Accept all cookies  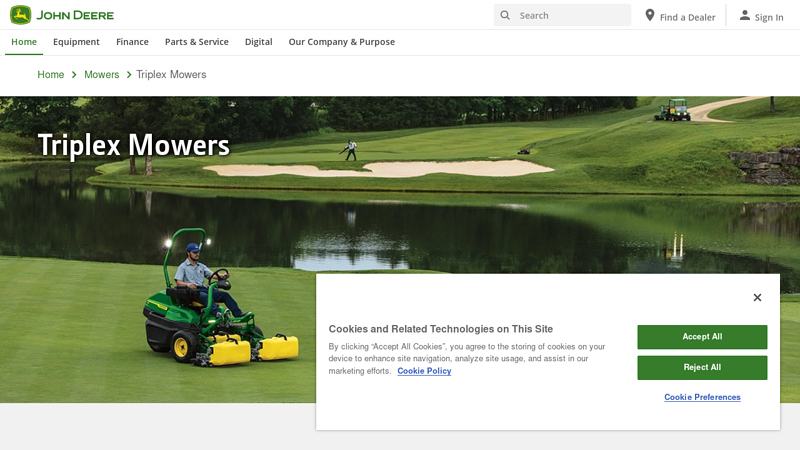tap(702, 337)
